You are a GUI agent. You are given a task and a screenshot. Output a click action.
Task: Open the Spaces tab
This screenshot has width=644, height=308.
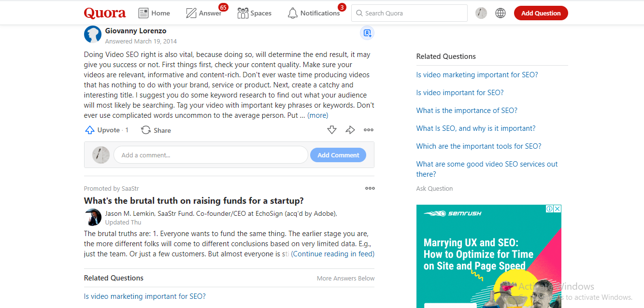click(254, 13)
